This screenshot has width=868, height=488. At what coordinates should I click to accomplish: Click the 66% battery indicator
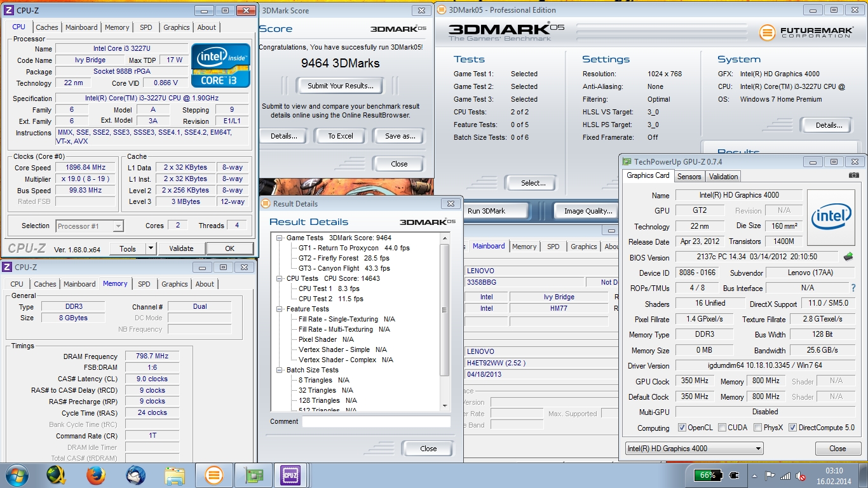click(x=708, y=475)
